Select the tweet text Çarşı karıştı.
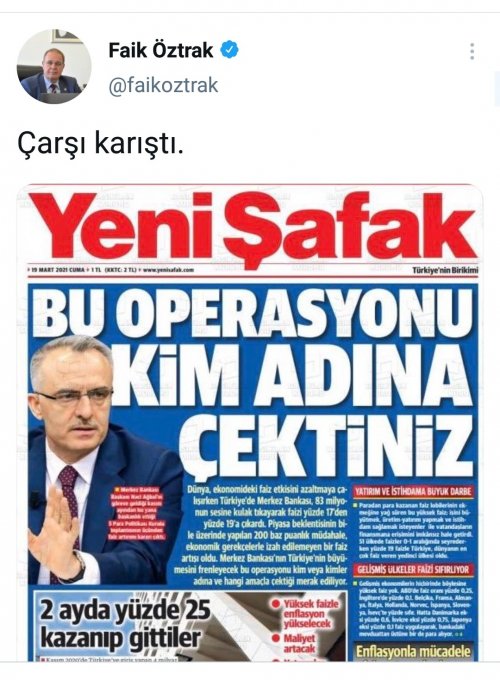This screenshot has height=680, width=500. 100,145
